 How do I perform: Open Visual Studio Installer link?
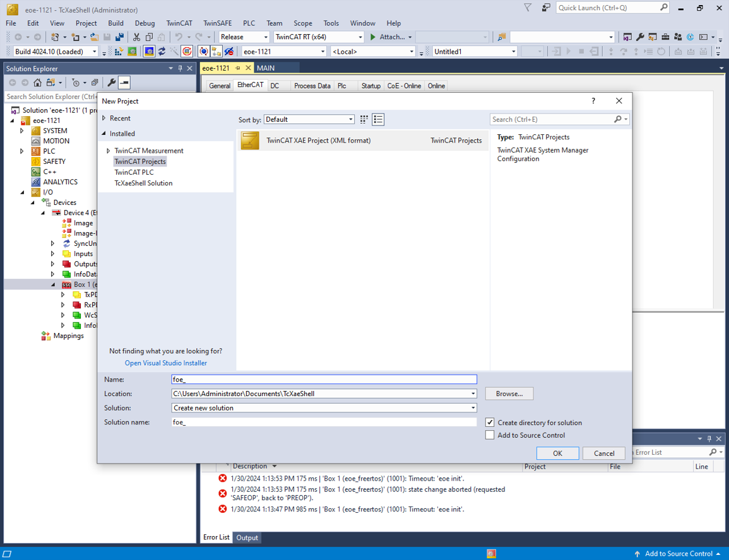[165, 363]
